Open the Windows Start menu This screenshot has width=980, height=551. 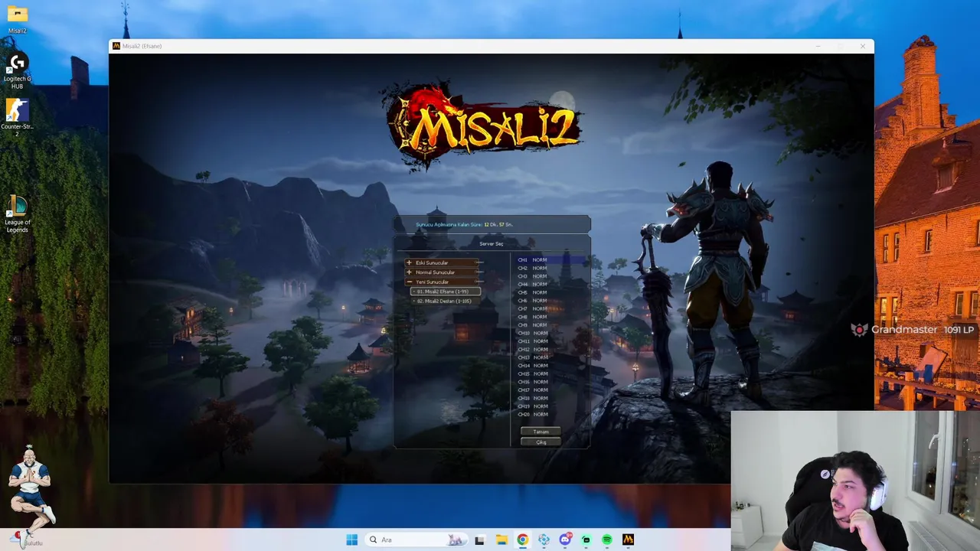[351, 540]
